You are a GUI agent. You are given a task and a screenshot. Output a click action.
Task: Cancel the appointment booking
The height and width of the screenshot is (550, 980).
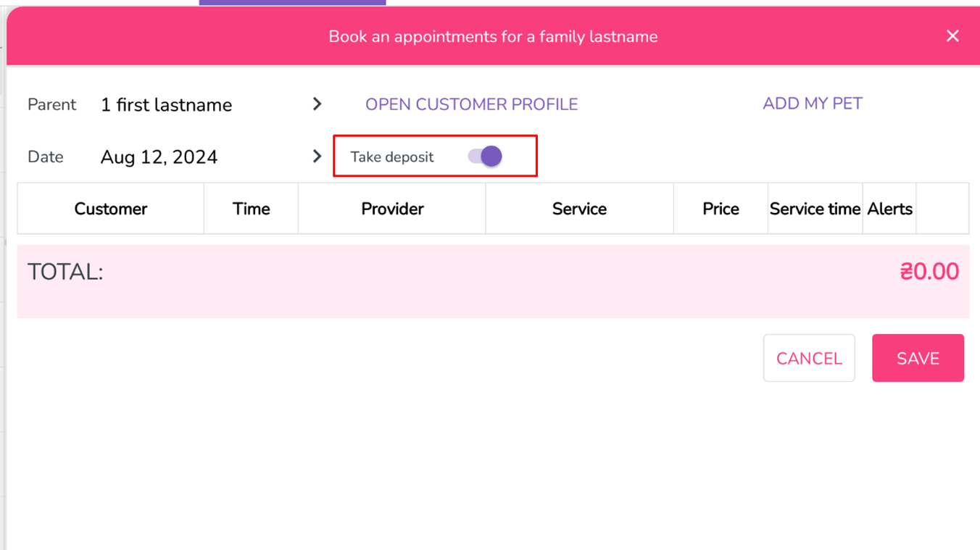pyautogui.click(x=809, y=358)
